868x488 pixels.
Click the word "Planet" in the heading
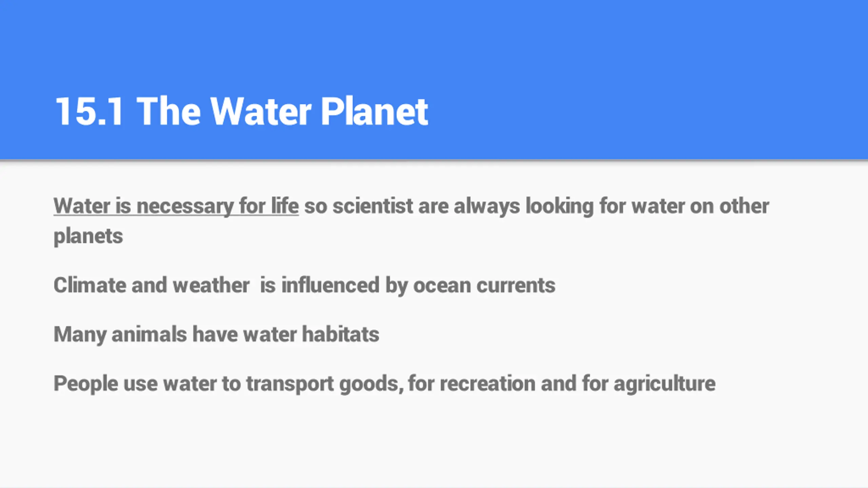click(374, 111)
